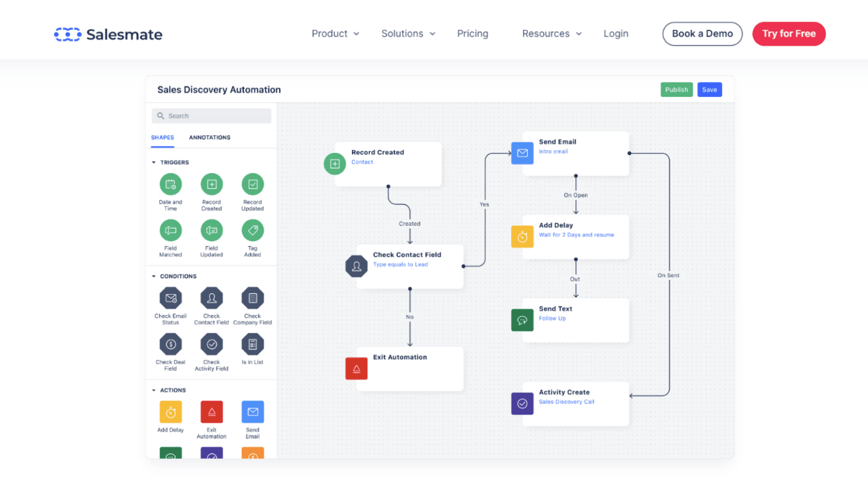
Task: Expand the Resources navigation dropdown
Action: coord(552,34)
